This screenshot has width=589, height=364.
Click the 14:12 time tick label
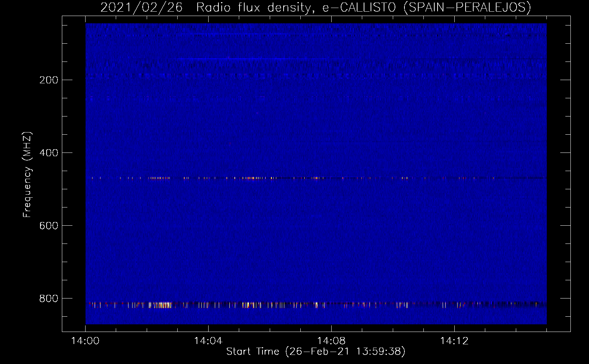[454, 341]
